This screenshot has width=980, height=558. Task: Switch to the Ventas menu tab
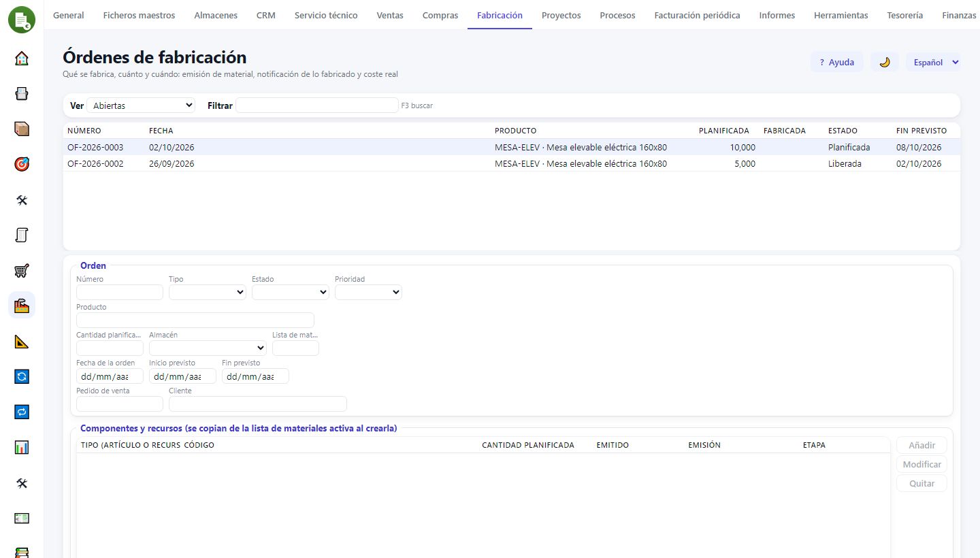coord(390,15)
